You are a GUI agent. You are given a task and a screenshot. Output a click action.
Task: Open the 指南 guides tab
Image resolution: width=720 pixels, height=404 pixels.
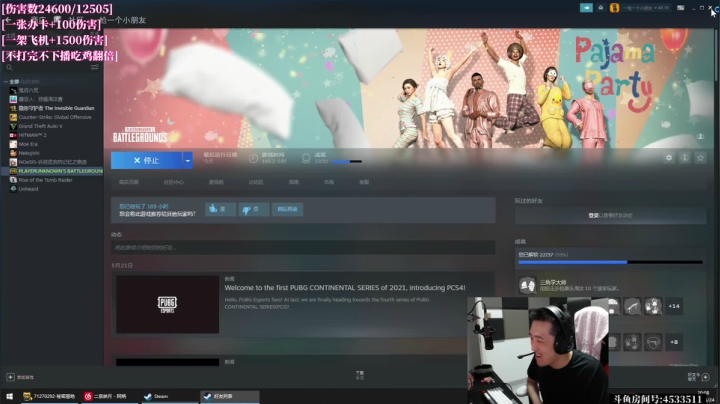294,182
